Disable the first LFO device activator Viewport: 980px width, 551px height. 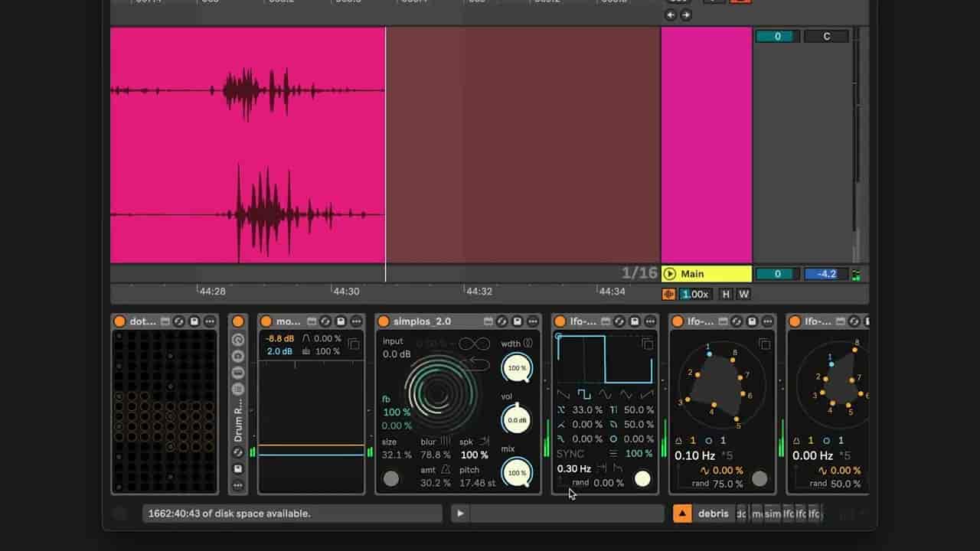tap(560, 321)
